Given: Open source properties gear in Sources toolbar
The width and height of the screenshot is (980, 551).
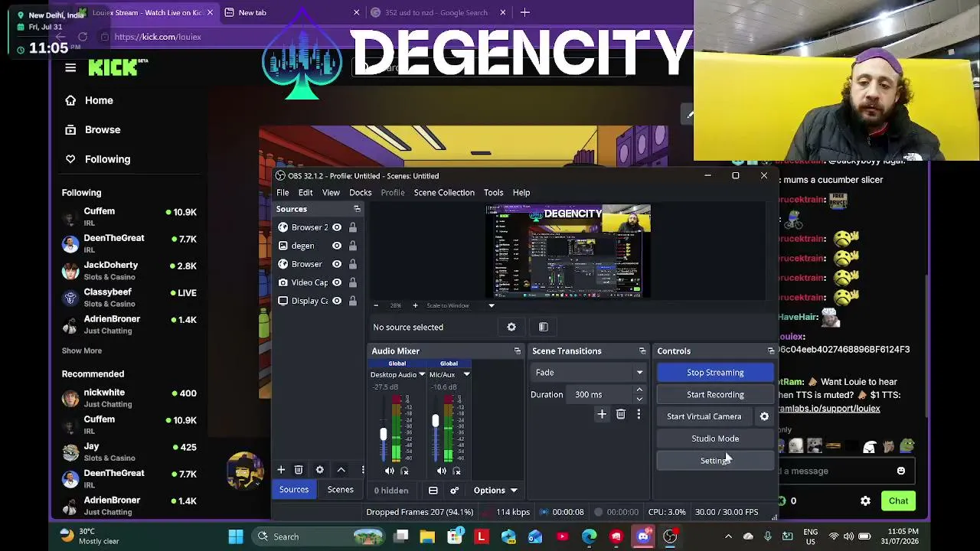Looking at the screenshot, I should click(x=320, y=470).
